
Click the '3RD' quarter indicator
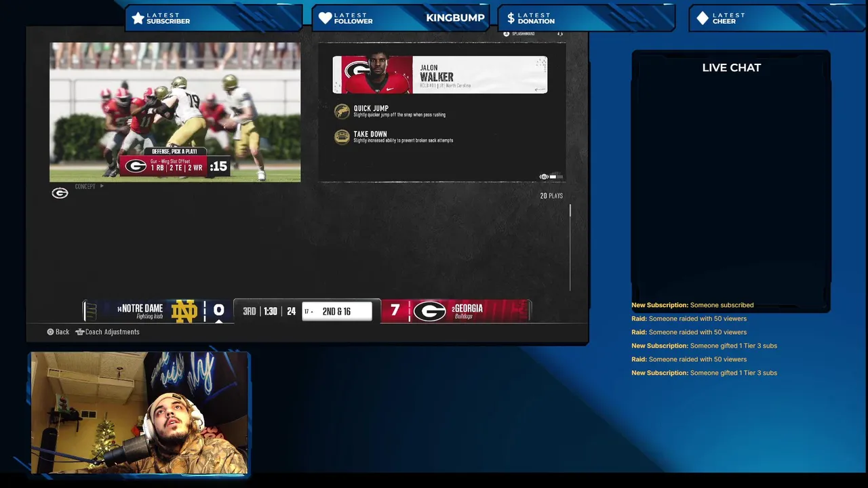click(x=250, y=311)
